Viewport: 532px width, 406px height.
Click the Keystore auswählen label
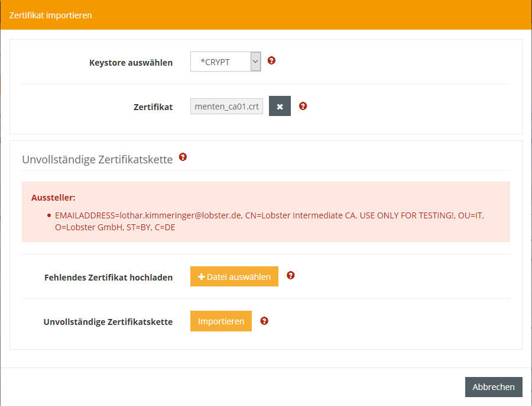coord(131,63)
